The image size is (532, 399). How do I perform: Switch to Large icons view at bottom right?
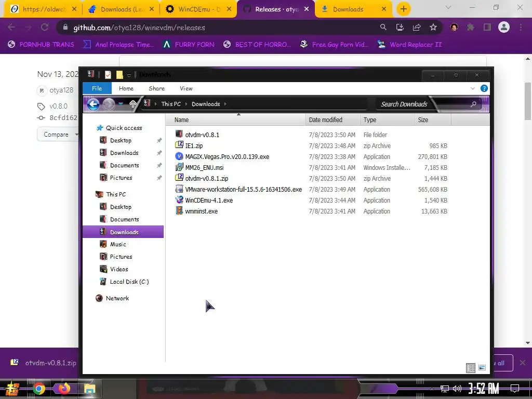482,368
